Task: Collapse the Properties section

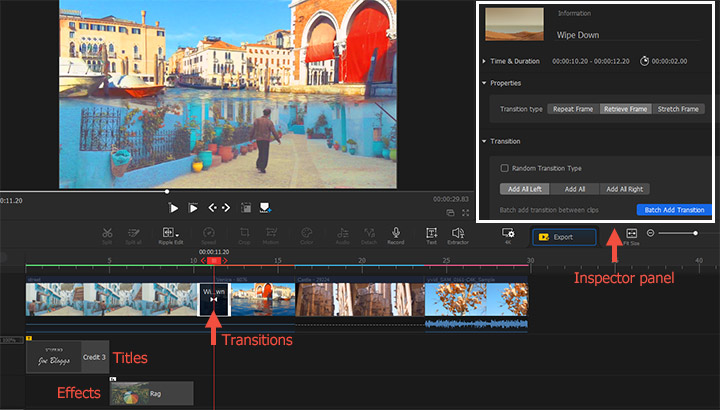Action: click(x=485, y=83)
